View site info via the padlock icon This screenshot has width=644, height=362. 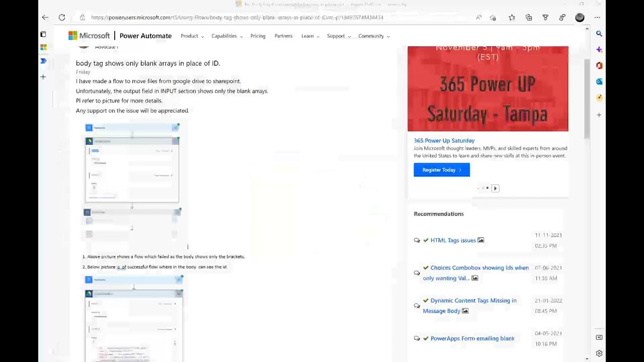pos(83,18)
